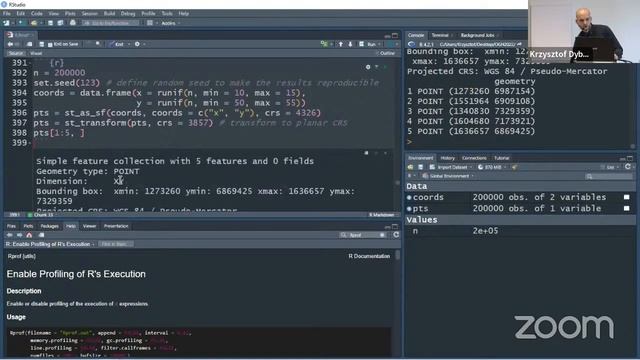
Task: Switch to the Connections tab
Action: (x=474, y=158)
